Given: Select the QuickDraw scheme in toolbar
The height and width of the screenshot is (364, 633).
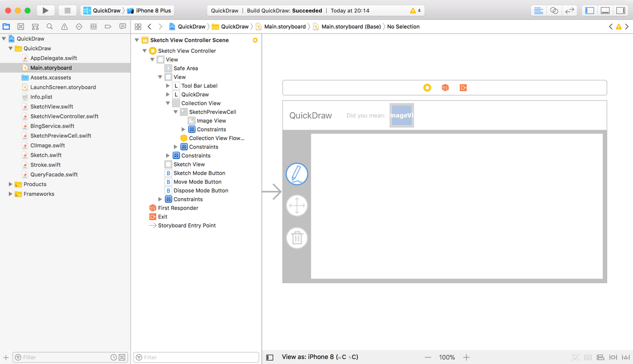Looking at the screenshot, I should pos(102,10).
